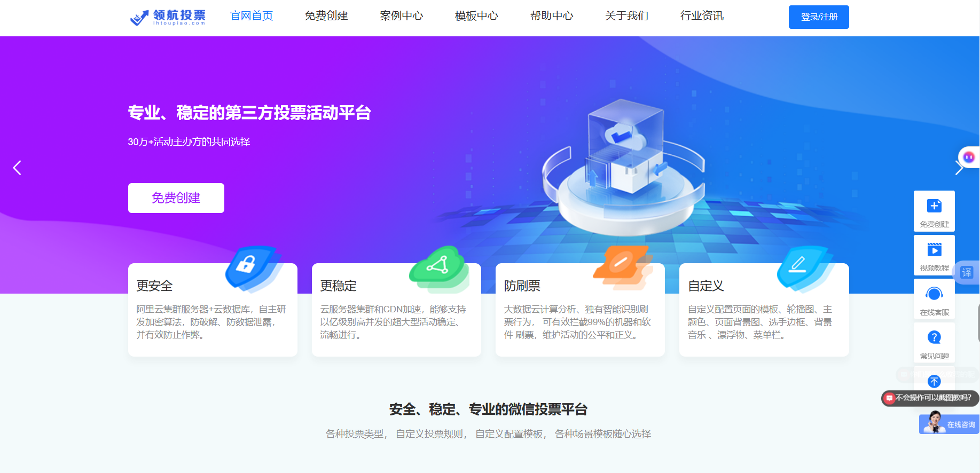980x473 pixels.
Task: Click the orange 防刷票 icon
Action: 623,268
